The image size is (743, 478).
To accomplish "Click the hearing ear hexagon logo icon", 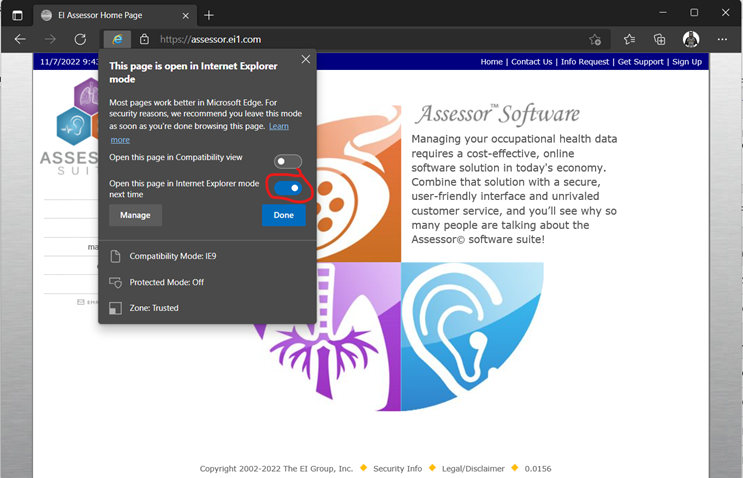I will (73, 126).
